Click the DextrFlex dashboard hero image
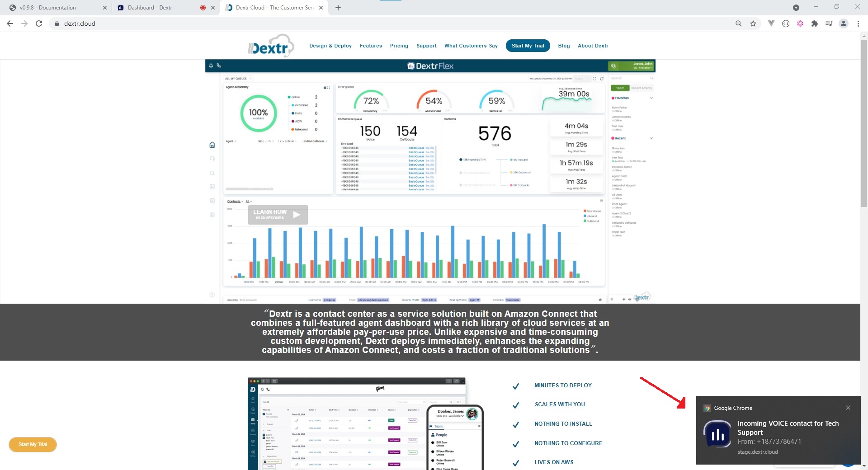 [x=430, y=181]
